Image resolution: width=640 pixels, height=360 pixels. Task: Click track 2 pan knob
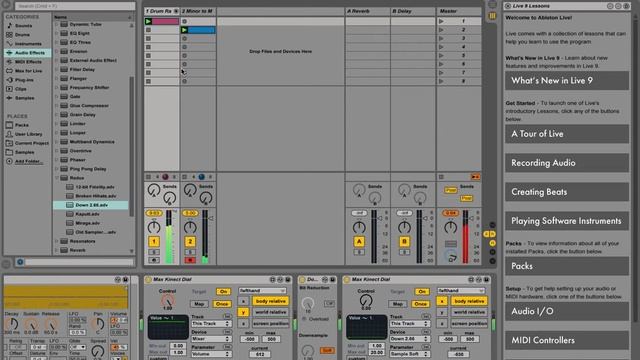[190, 227]
